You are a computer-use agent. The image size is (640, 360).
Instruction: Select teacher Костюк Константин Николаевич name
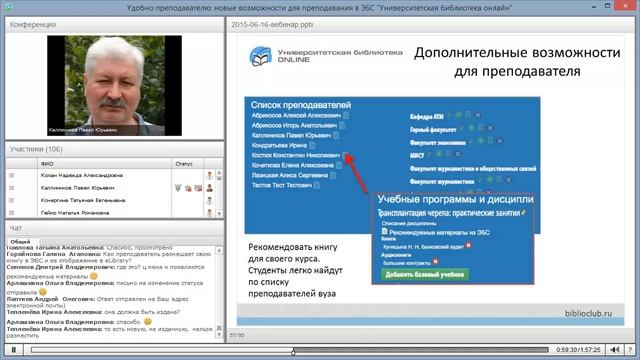296,155
